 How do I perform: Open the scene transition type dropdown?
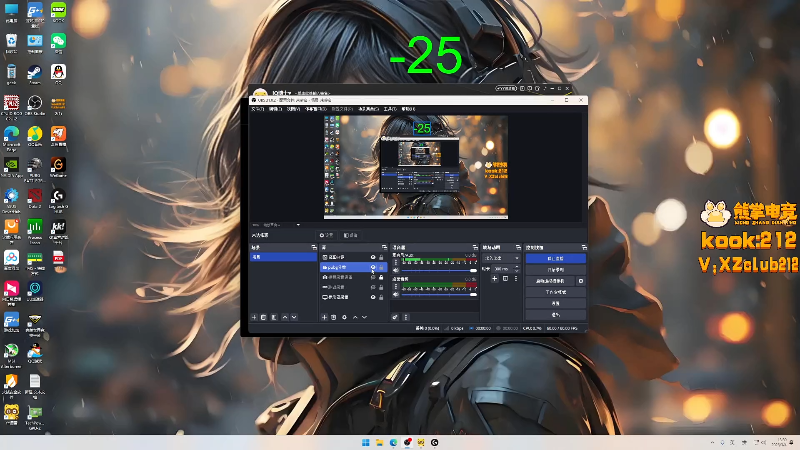502,258
